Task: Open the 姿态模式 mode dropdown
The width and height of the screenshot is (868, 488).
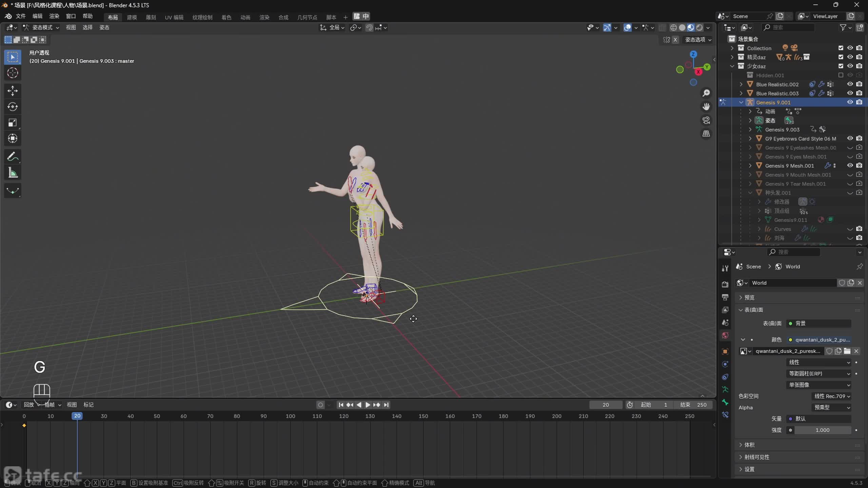Action: (41, 27)
